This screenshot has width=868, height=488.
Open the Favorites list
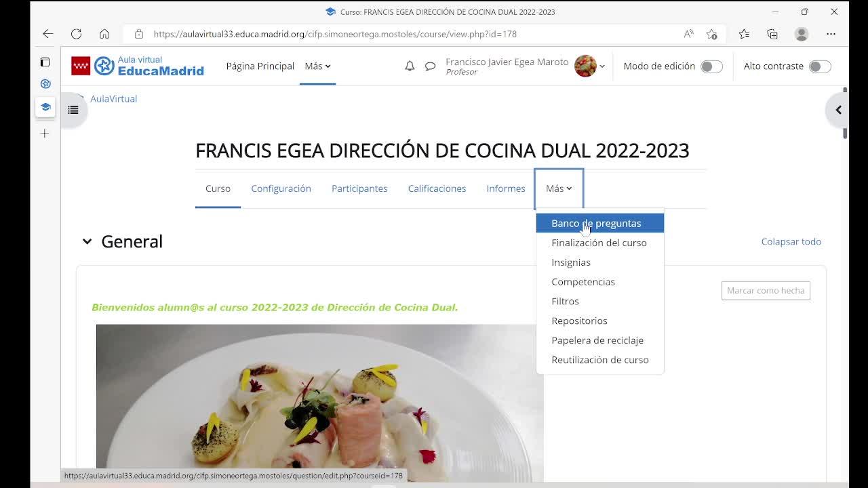pyautogui.click(x=744, y=34)
